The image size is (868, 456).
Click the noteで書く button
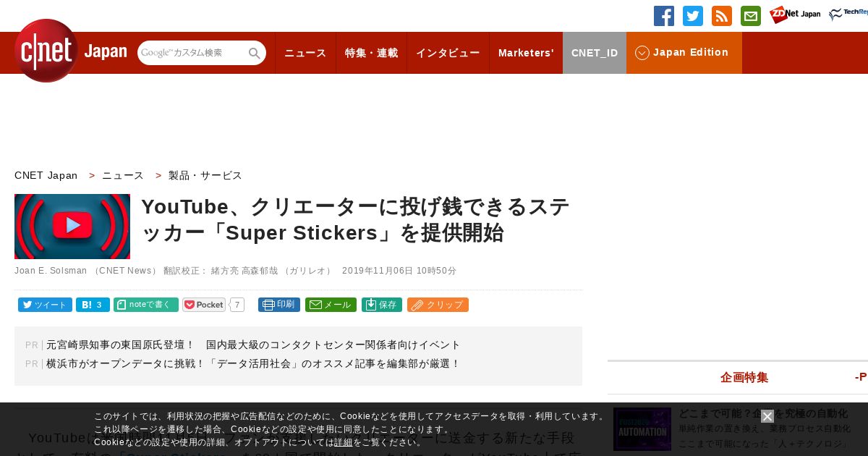[x=146, y=305]
